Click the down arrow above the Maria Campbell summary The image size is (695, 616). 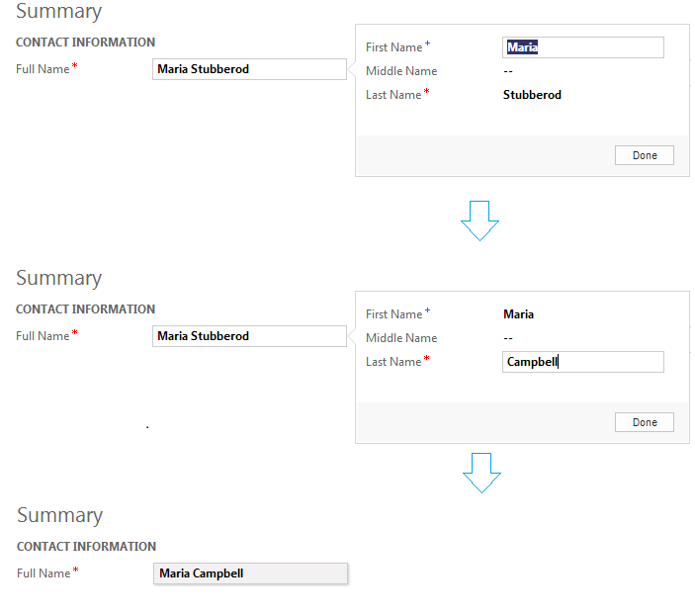[481, 473]
